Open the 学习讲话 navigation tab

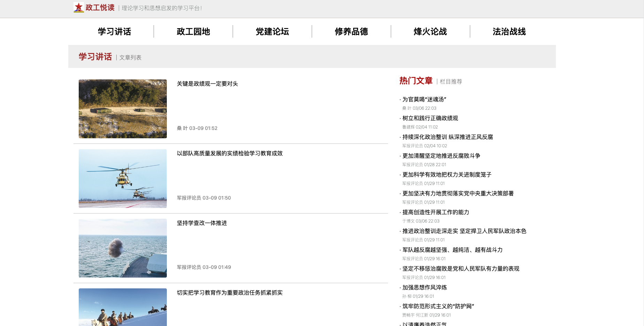coord(114,32)
